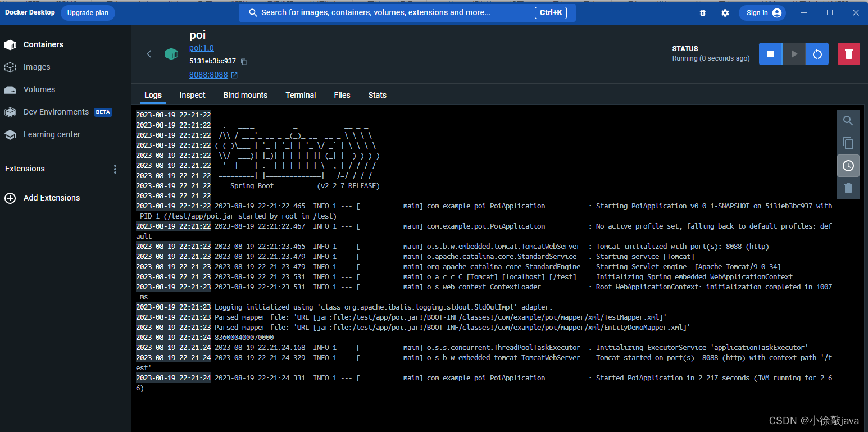
Task: Minimize the Docker Desktop window
Action: 804,12
